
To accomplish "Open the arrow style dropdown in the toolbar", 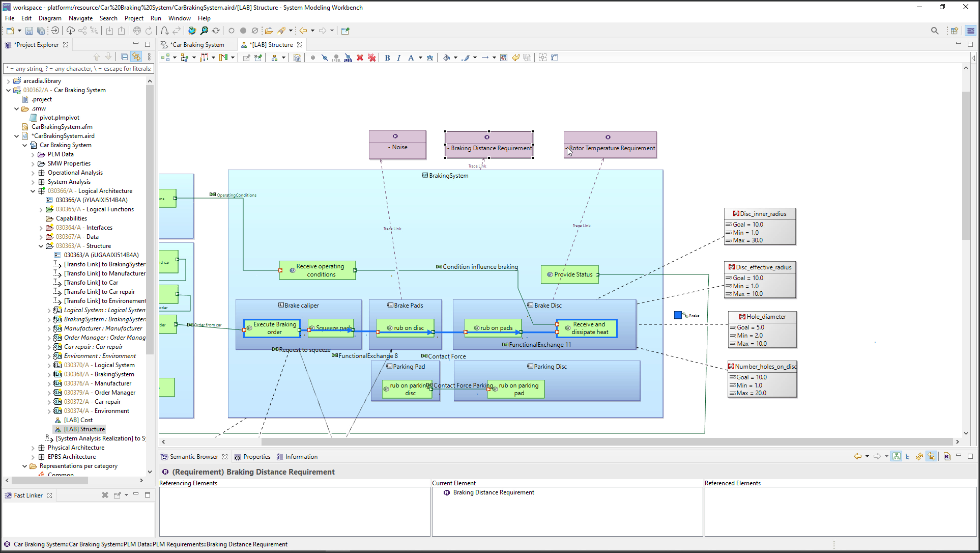I will point(494,58).
